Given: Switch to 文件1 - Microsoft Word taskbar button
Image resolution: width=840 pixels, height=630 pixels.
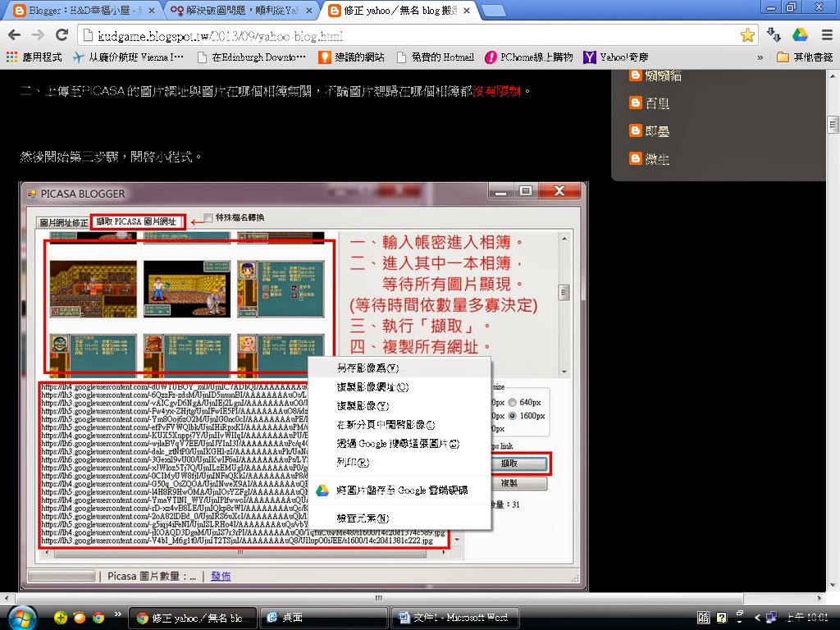Looking at the screenshot, I should click(454, 618).
